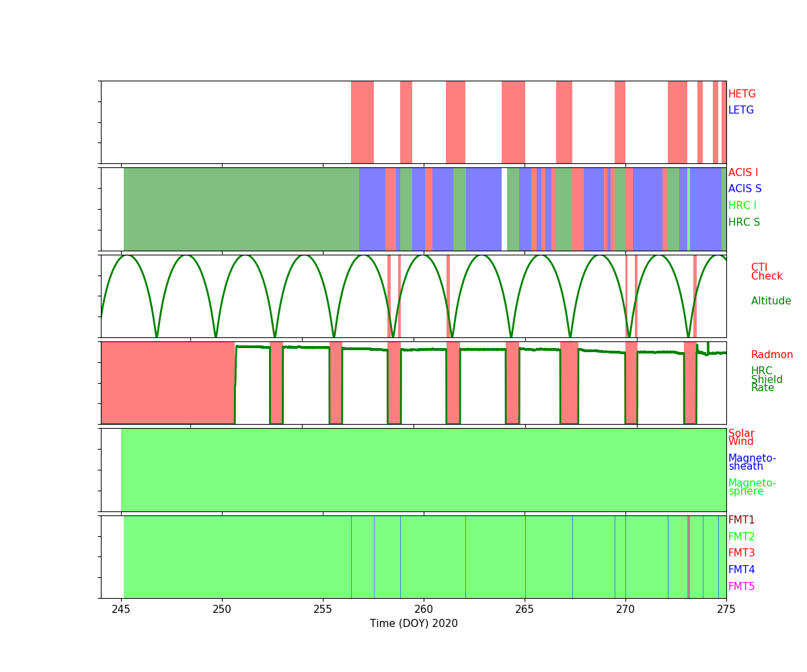Select the ACIS I legend label
Image resolution: width=807 pixels, height=672 pixels.
tap(742, 173)
